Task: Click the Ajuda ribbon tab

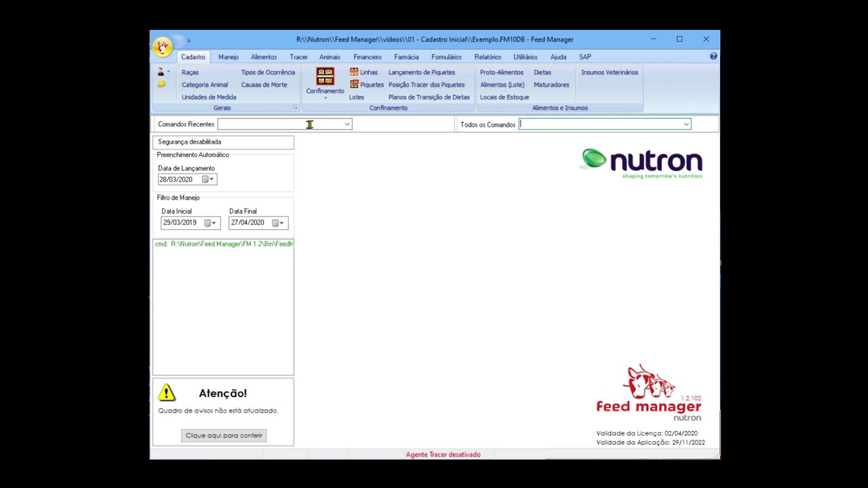Action: click(558, 57)
